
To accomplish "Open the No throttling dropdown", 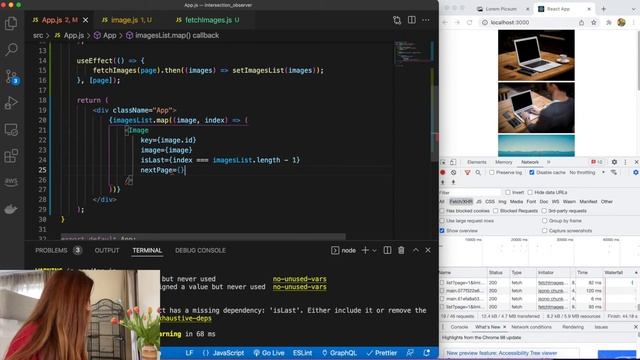I will point(587,173).
